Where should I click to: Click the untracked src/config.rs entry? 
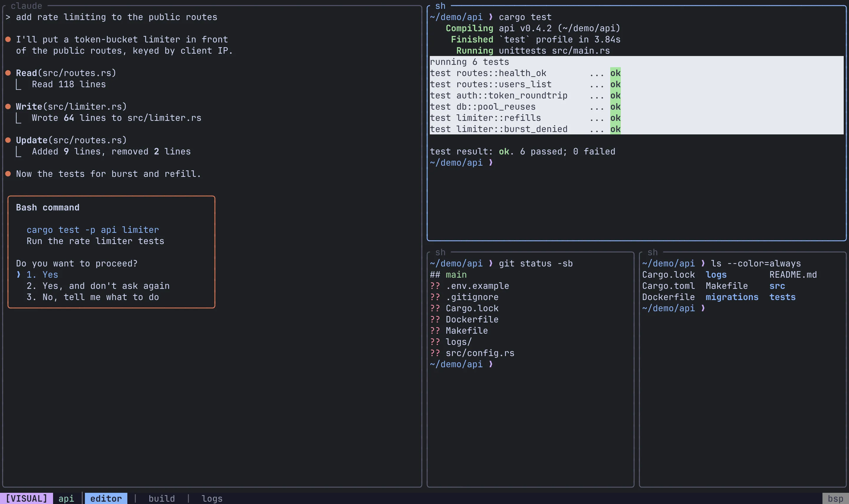pos(472,353)
